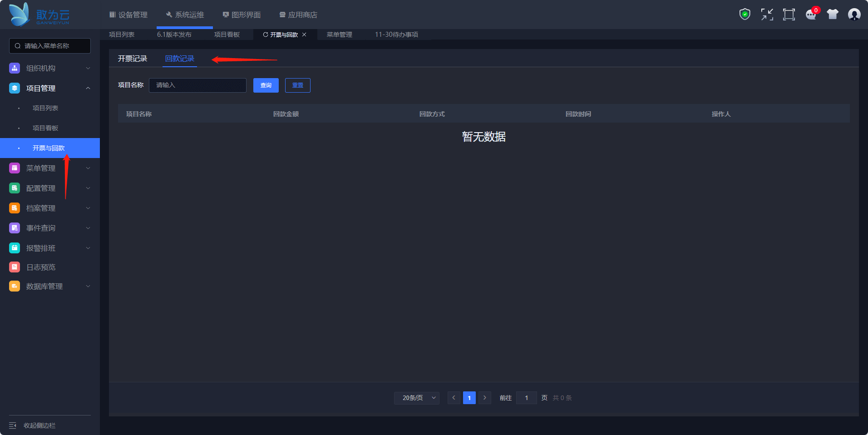This screenshot has width=868, height=435.
Task: Close the 开票与回款 page tab
Action: (x=304, y=35)
